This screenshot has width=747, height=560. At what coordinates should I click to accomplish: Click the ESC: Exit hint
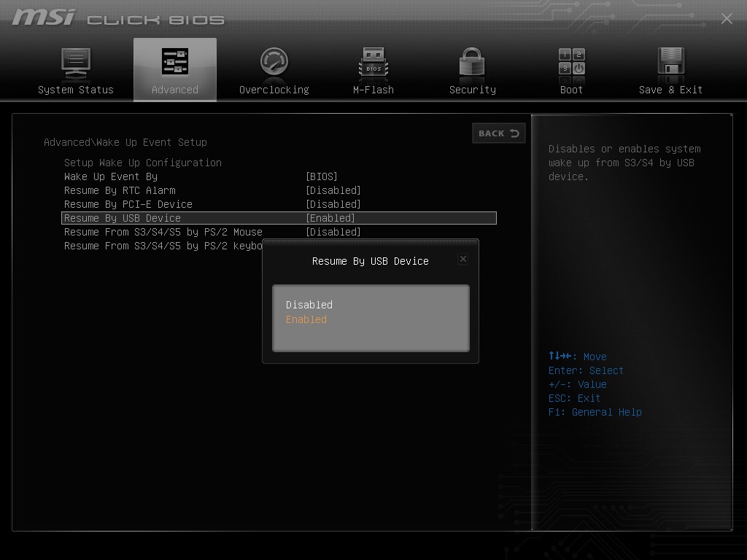(574, 398)
